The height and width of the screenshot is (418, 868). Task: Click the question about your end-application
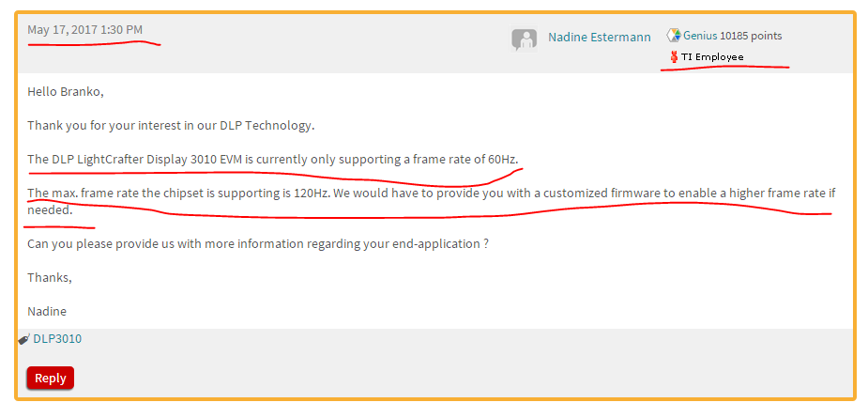258,243
